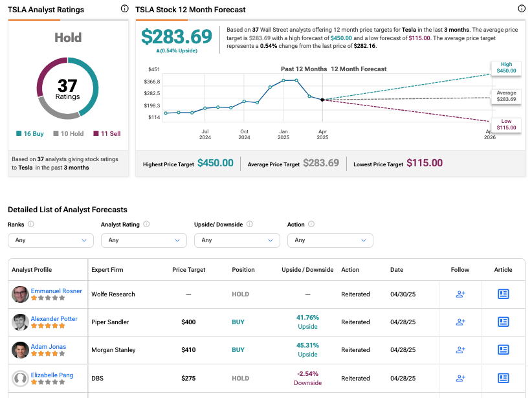Click the Expert Firm column header
Screen dimensions: 532x398
pos(107,270)
